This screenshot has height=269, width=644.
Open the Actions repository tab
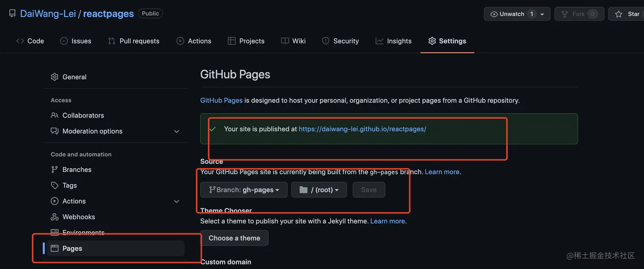tap(194, 41)
